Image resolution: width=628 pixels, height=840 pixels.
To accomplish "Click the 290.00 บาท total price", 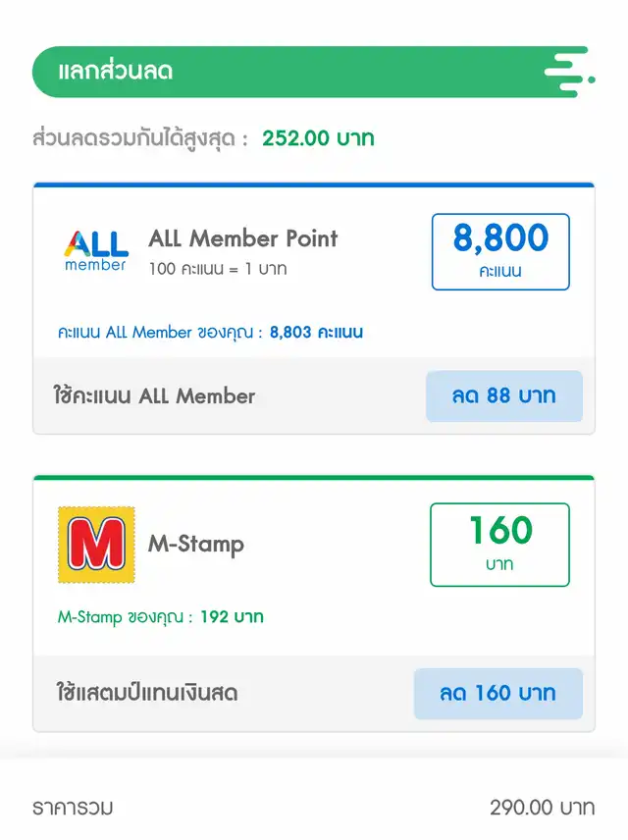I will click(x=542, y=808).
